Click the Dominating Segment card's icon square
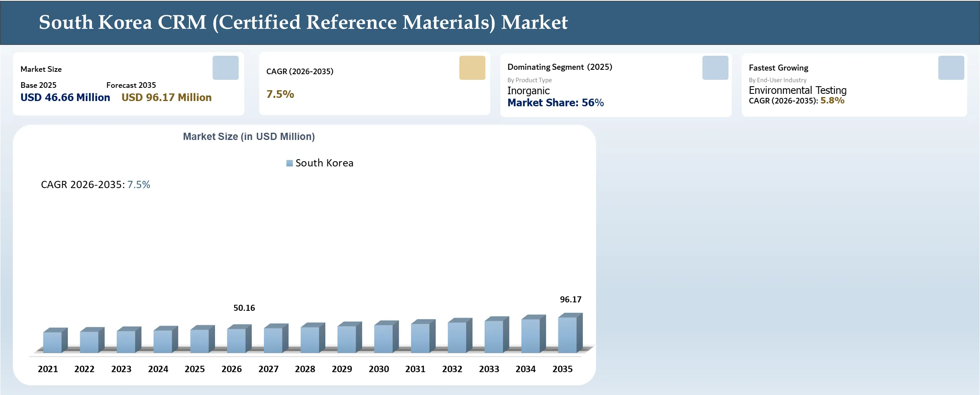The width and height of the screenshot is (980, 395). click(x=715, y=68)
